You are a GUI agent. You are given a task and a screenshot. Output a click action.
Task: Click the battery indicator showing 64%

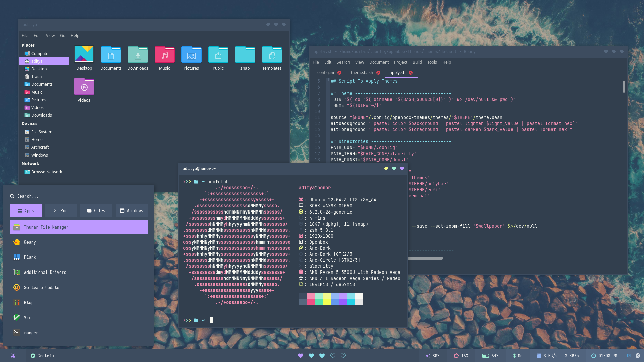tap(490, 356)
